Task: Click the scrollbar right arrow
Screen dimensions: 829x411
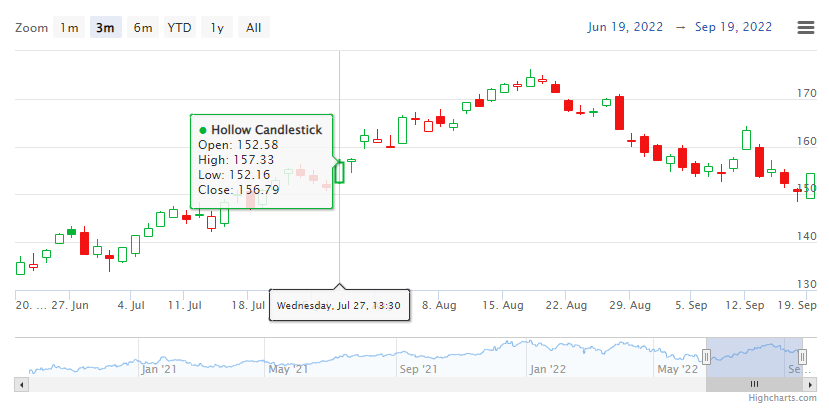Action: coord(808,384)
